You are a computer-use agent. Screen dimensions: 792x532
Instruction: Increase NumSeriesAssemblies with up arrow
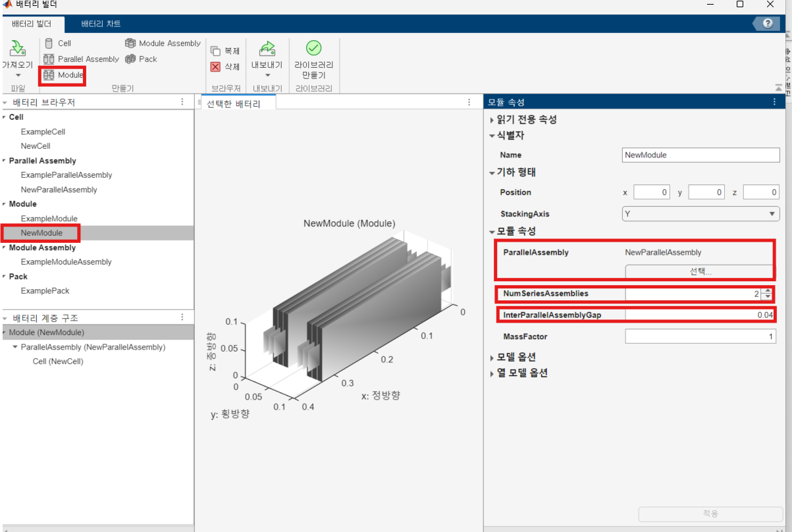767,290
